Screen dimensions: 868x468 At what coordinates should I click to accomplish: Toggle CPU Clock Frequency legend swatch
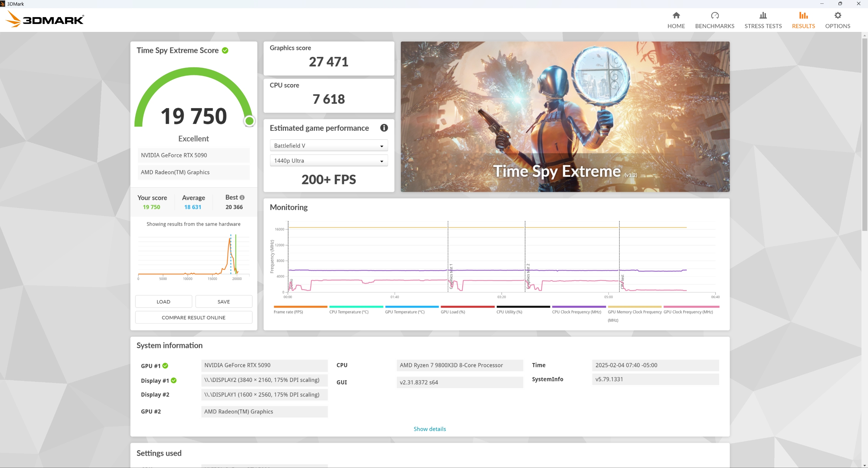[x=579, y=307]
